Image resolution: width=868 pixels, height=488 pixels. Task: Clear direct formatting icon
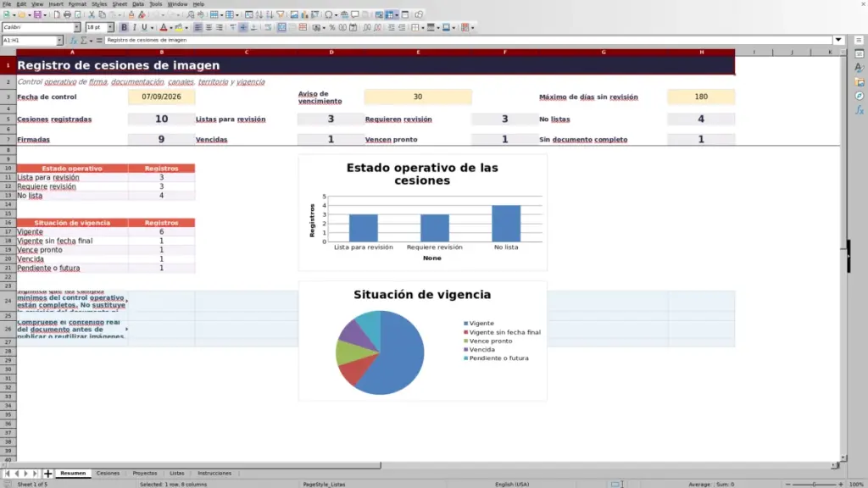point(142,15)
